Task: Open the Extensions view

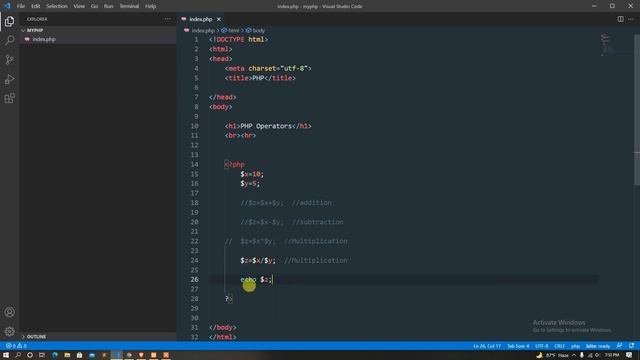Action: (9, 98)
